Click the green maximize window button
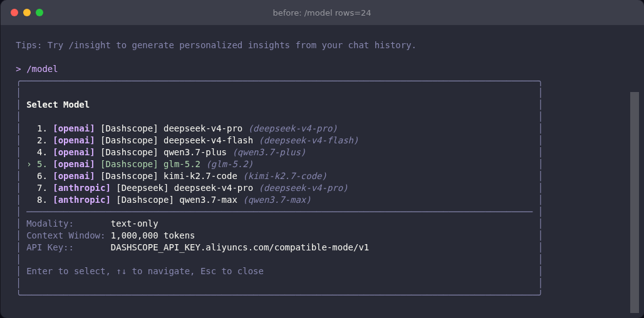The width and height of the screenshot is (644, 318). click(x=39, y=13)
